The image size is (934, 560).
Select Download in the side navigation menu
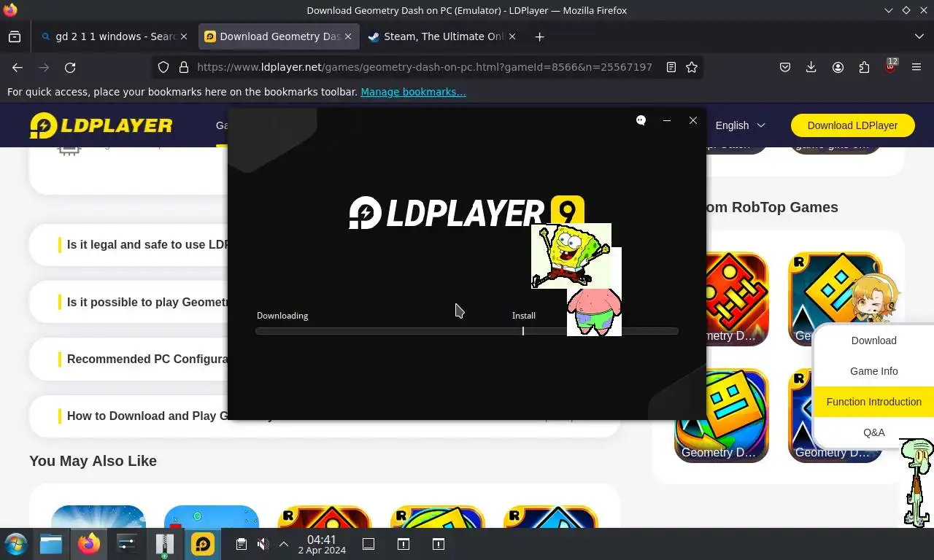click(873, 341)
